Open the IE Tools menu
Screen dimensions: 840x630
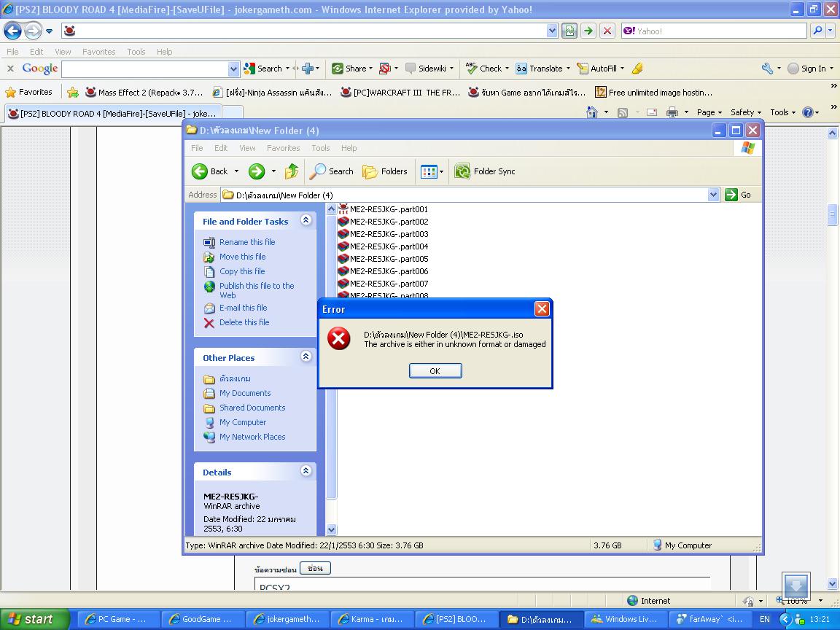(136, 52)
